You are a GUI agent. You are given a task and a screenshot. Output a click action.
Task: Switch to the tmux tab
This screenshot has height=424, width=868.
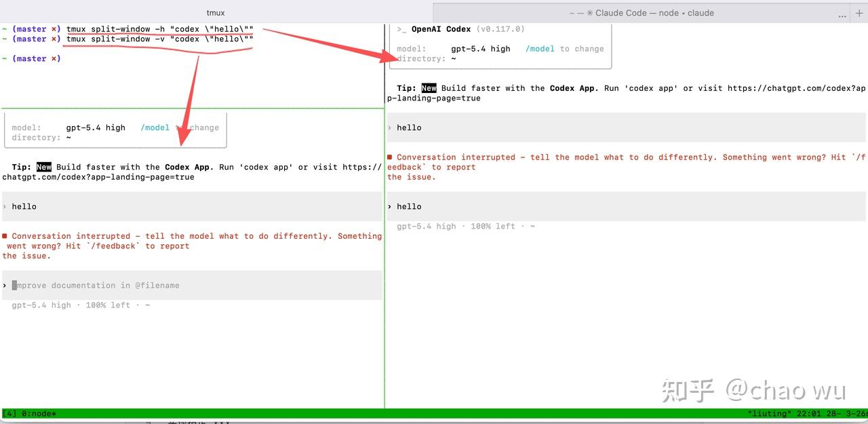216,13
